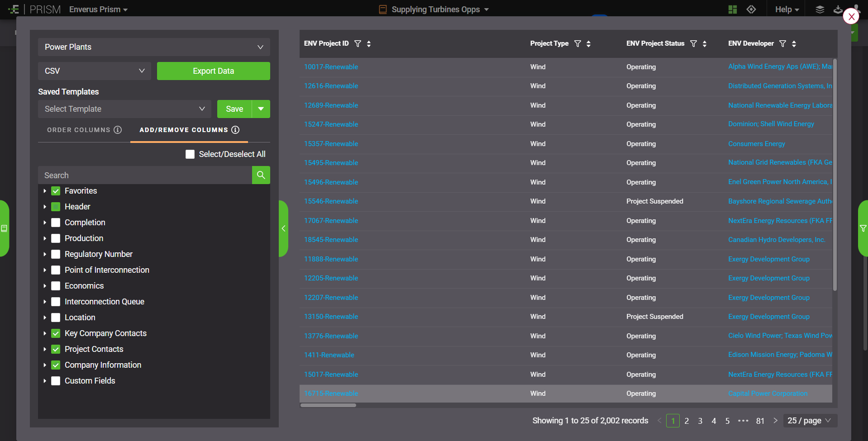Open the Power Plants dataset dropdown

coord(154,47)
